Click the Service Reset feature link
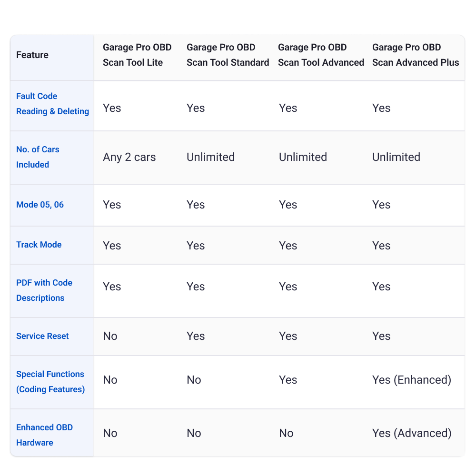476x476 pixels. pos(42,336)
